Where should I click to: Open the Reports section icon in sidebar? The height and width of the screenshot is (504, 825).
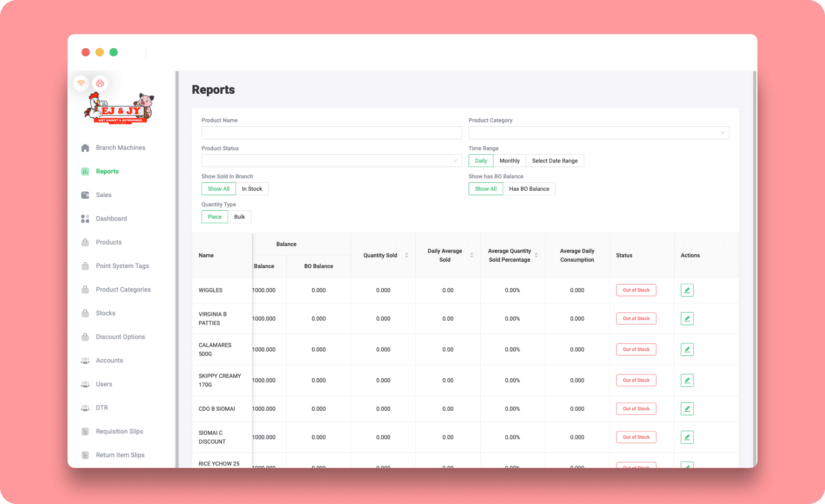85,171
